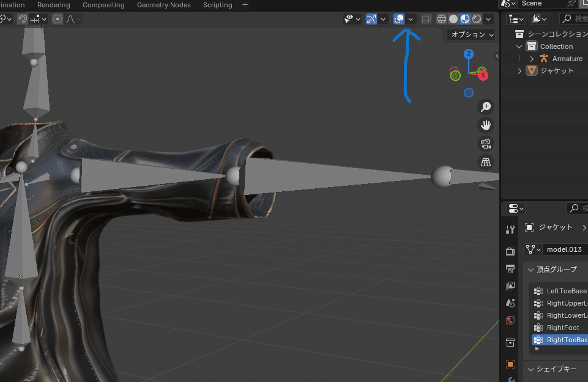Select the LeftToeBase vertex group
Image resolution: width=588 pixels, height=382 pixels.
pyautogui.click(x=560, y=291)
